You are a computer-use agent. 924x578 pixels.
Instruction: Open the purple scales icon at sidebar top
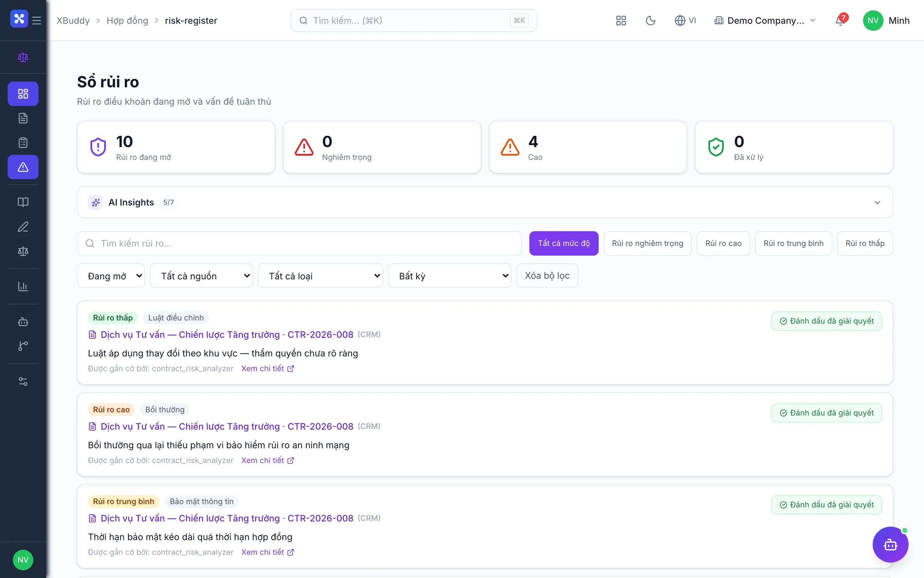pyautogui.click(x=23, y=57)
